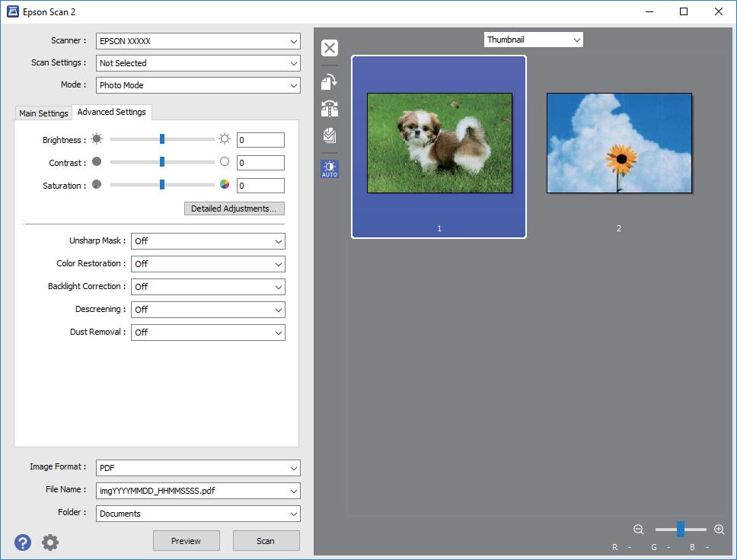Click the Saturation value field
Viewport: 737px width, 560px height.
(260, 186)
